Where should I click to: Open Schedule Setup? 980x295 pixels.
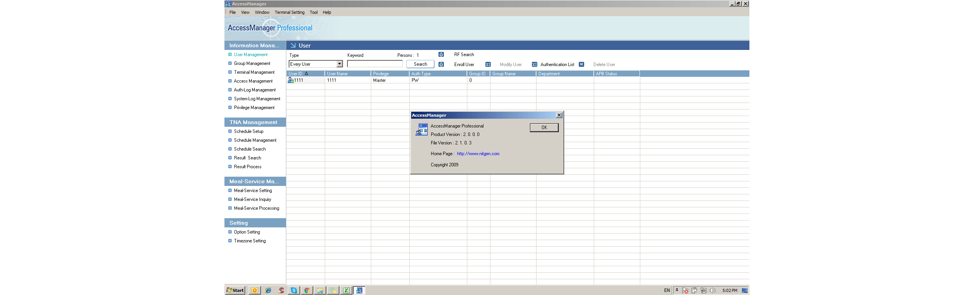point(249,131)
